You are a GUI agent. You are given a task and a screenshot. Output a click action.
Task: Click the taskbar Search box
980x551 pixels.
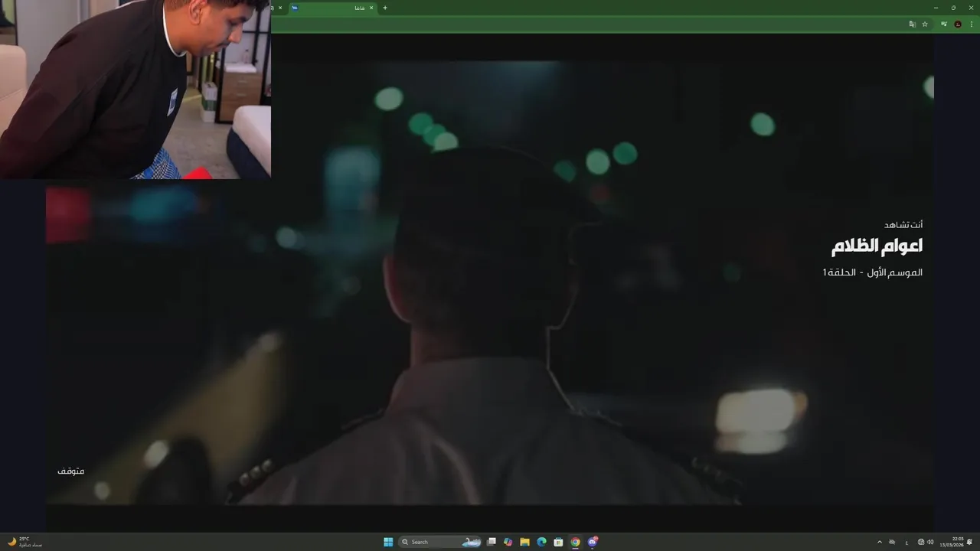click(440, 542)
